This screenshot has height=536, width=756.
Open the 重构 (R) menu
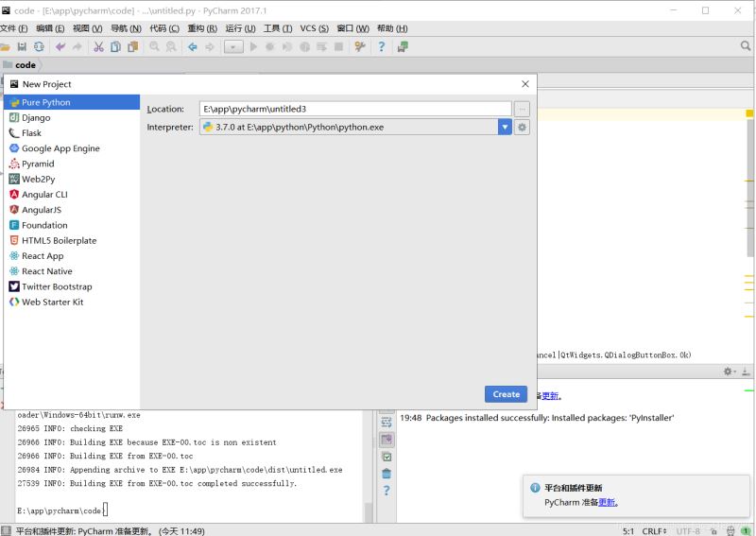pyautogui.click(x=202, y=28)
